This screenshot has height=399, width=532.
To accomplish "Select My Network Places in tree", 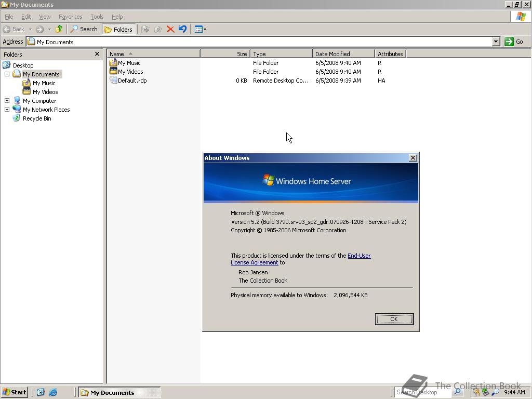I will pos(46,110).
